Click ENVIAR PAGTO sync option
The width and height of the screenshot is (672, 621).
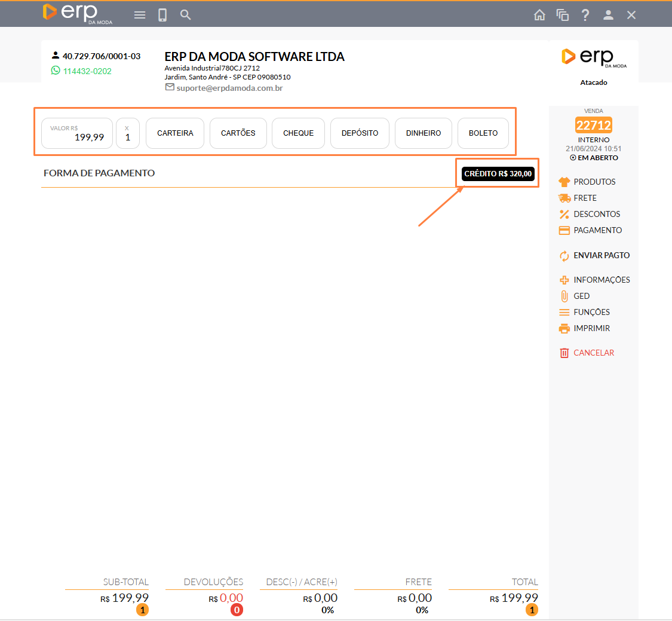point(601,255)
